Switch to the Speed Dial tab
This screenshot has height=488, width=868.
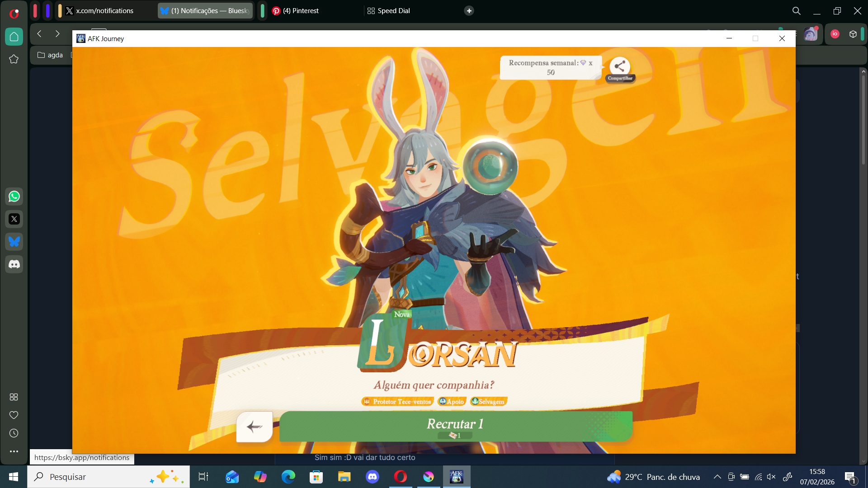point(393,11)
